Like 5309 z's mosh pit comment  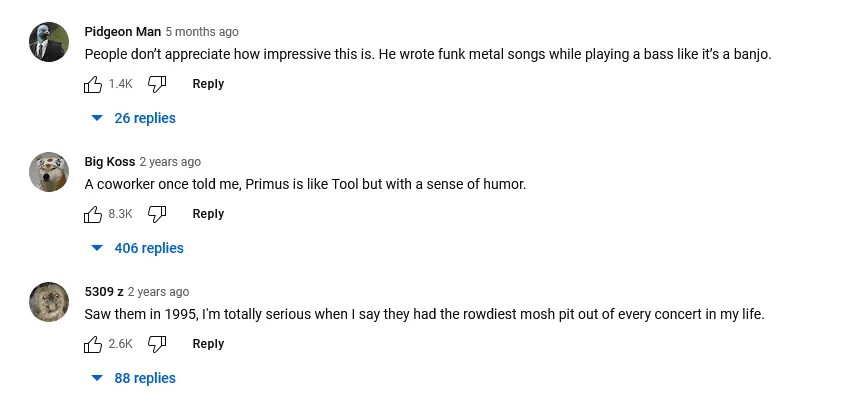pyautogui.click(x=94, y=344)
